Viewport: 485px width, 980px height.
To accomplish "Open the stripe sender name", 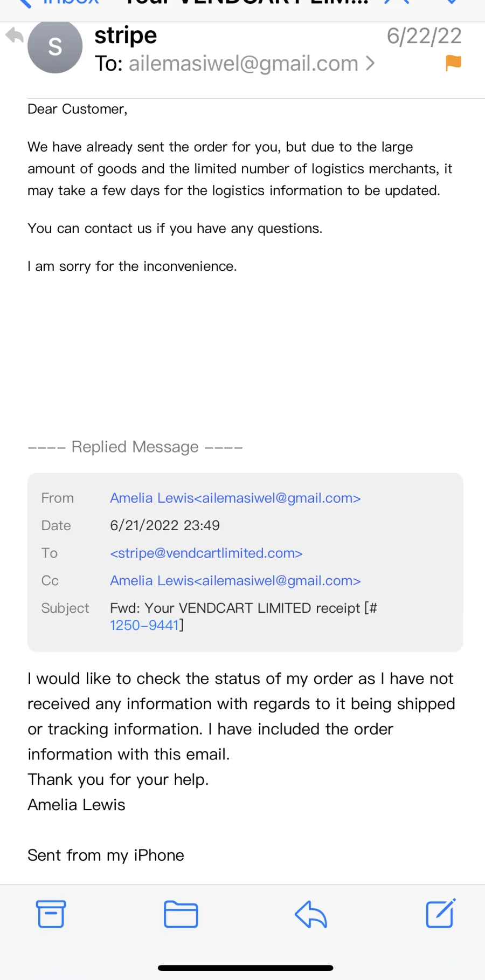I will (126, 35).
